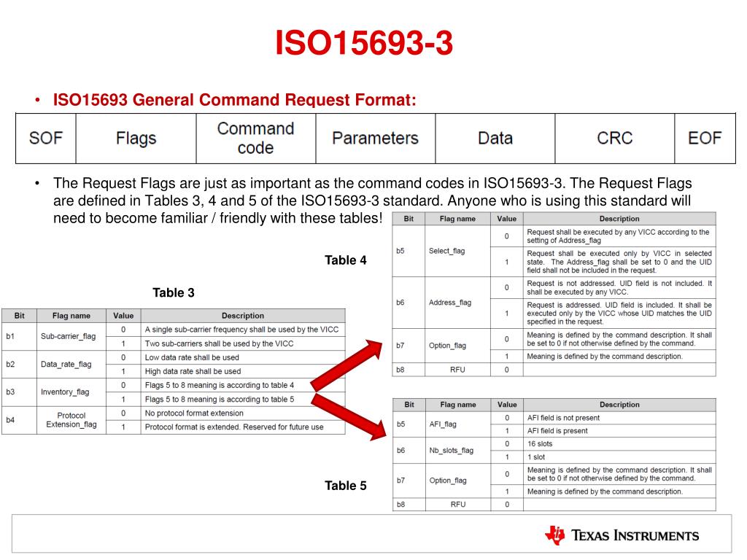747x560 pixels.
Task: Click the SOF box in the command format
Action: pyautogui.click(x=44, y=138)
